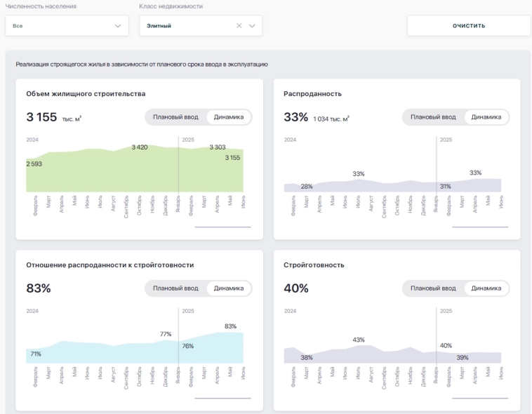Click the 3 420 peak in the construction volume chart
The height and width of the screenshot is (414, 532).
(x=139, y=147)
